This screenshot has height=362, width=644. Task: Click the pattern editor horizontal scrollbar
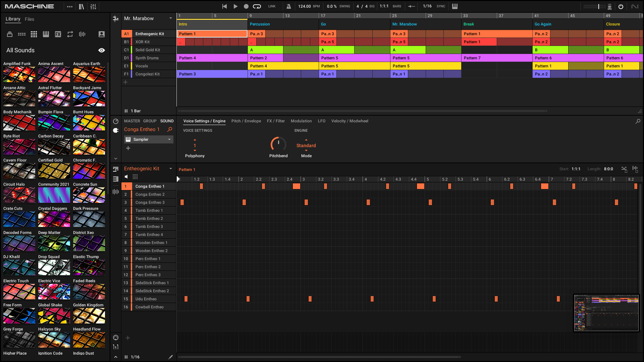[x=319, y=357]
